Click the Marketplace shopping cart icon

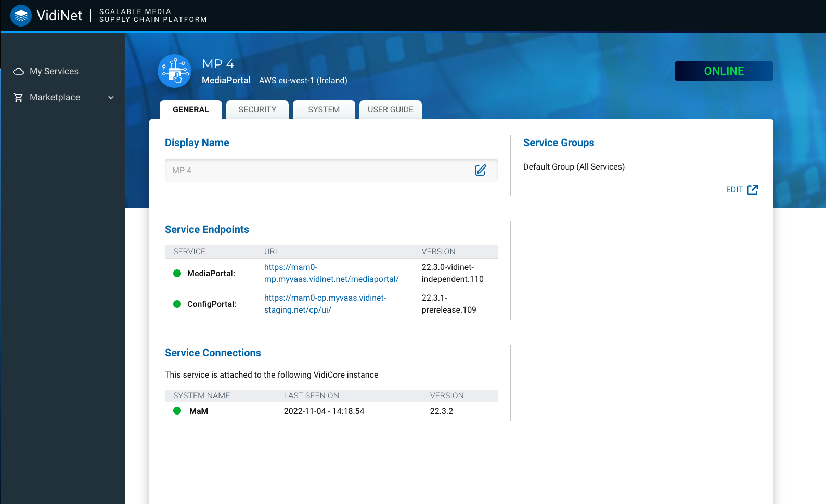tap(19, 97)
